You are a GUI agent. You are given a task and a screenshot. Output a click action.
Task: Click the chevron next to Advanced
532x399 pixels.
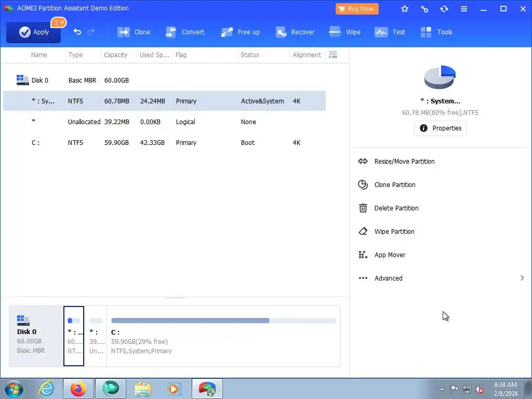[522, 278]
